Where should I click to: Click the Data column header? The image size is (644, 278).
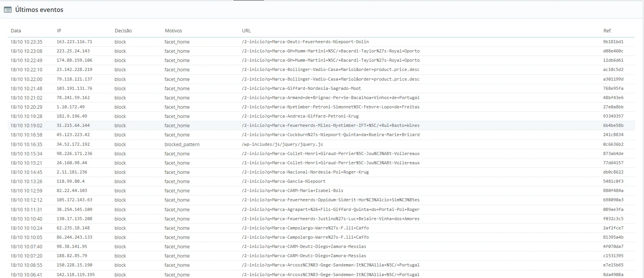[16, 31]
